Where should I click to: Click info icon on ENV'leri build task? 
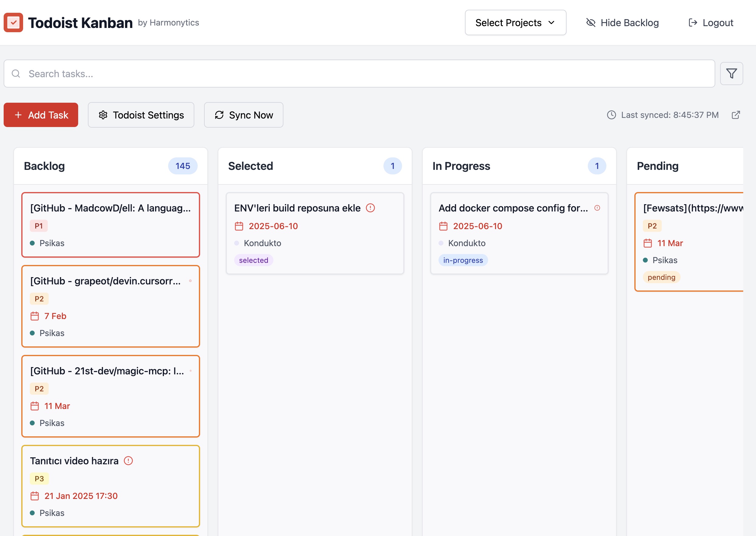tap(370, 208)
